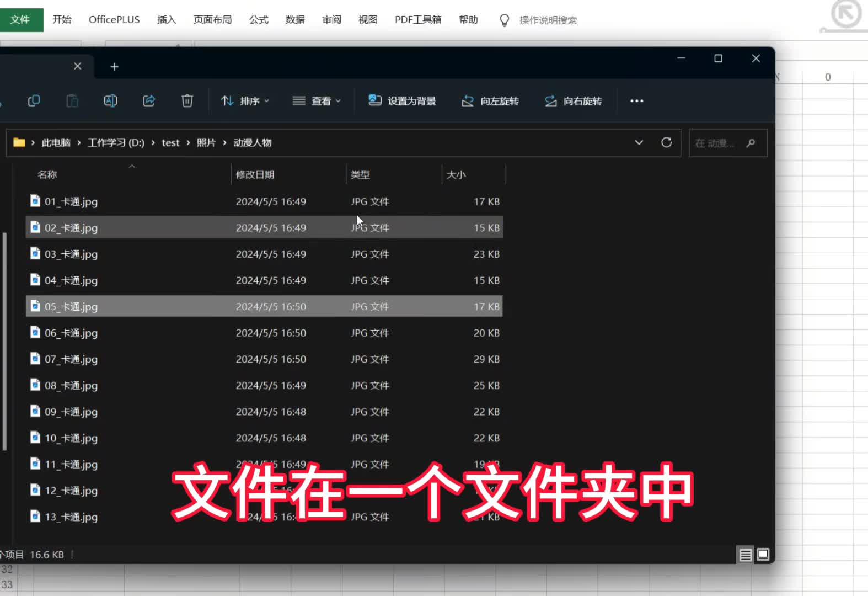Sort by 大小 column header
Viewport: 868px width, 596px height.
tap(456, 175)
